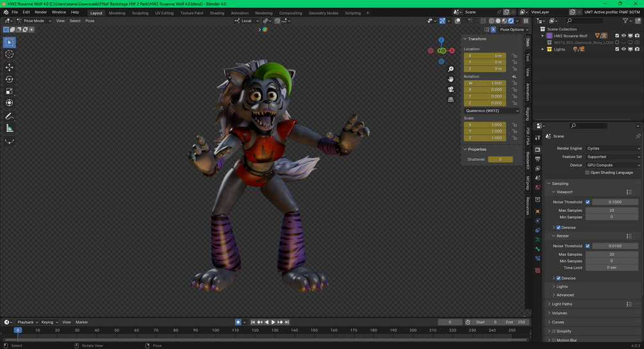Pick the Rotate tool
Image resolution: width=644 pixels, height=349 pixels.
click(10, 80)
